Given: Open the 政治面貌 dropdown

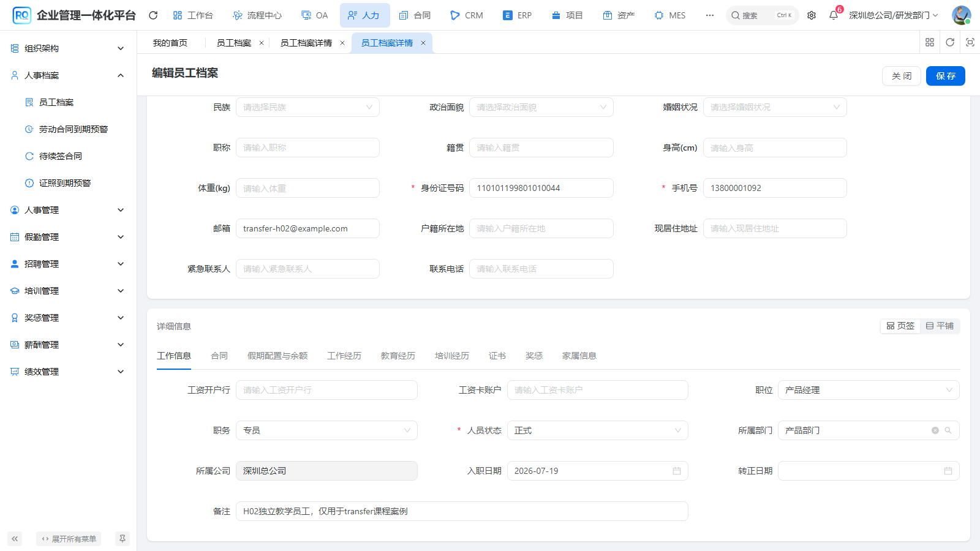Looking at the screenshot, I should pos(541,107).
